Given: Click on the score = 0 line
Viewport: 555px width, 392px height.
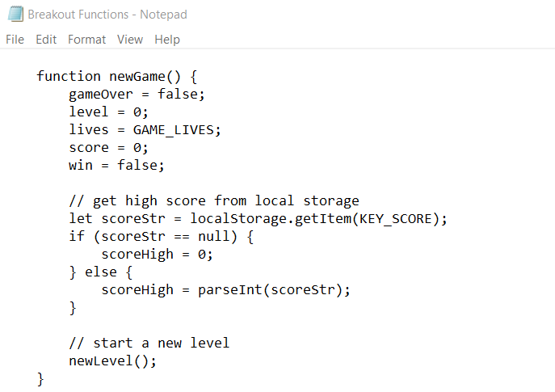Looking at the screenshot, I should 108,147.
